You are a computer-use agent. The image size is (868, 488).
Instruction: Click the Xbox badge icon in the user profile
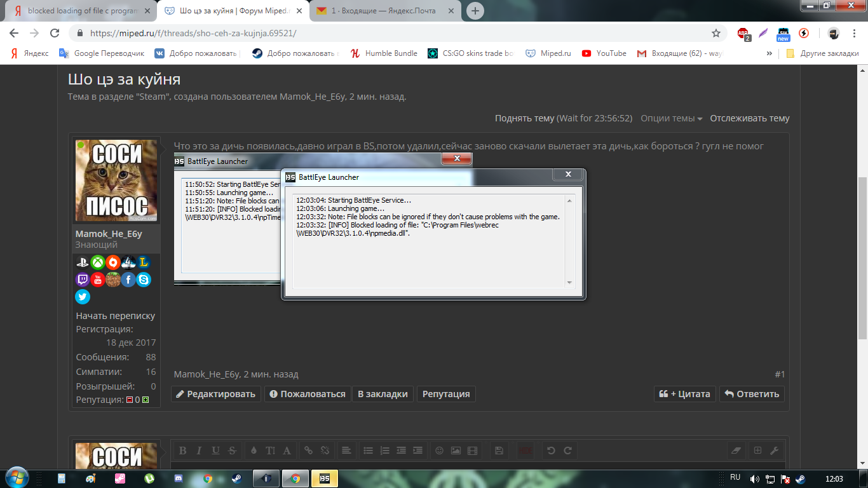98,262
